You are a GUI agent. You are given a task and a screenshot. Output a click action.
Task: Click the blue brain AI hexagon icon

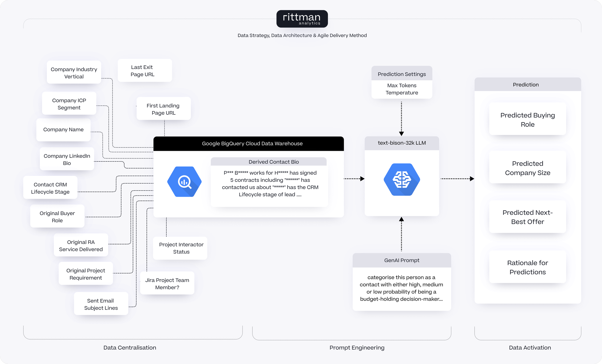tap(402, 179)
